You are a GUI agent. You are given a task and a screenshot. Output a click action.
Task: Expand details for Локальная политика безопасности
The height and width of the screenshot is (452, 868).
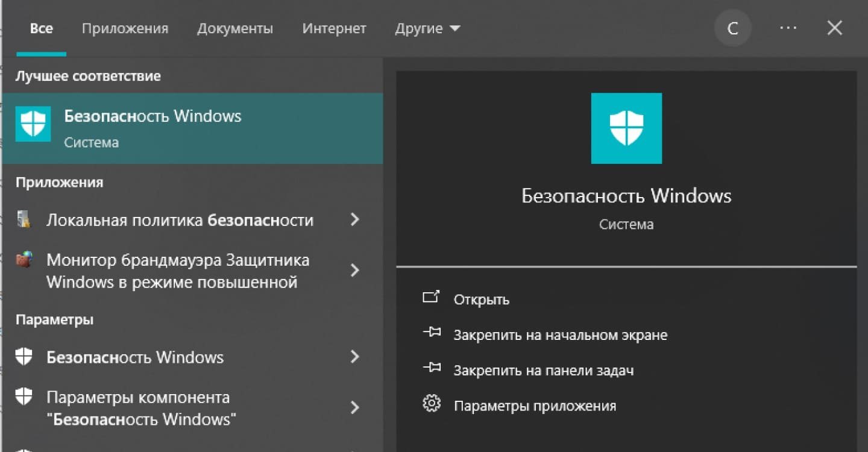(x=355, y=219)
